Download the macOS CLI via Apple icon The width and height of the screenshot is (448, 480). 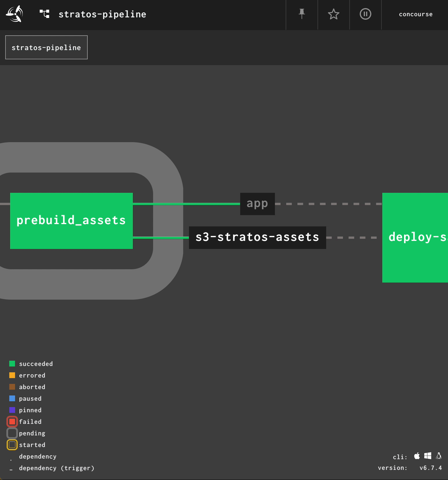click(x=417, y=456)
